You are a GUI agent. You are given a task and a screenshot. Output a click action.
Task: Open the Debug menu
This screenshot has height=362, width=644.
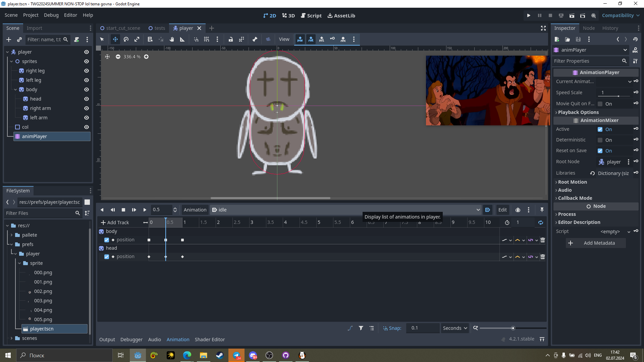[51, 15]
